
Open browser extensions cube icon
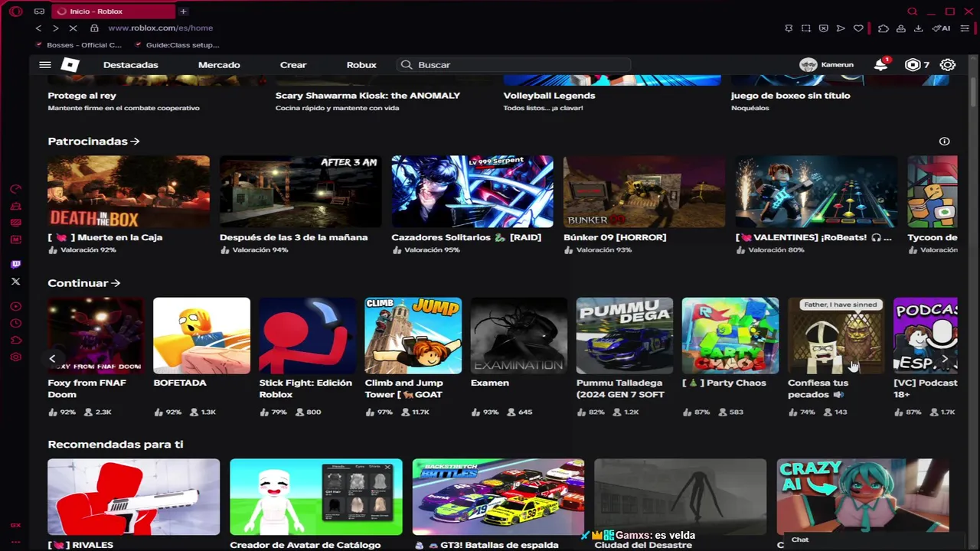[883, 28]
